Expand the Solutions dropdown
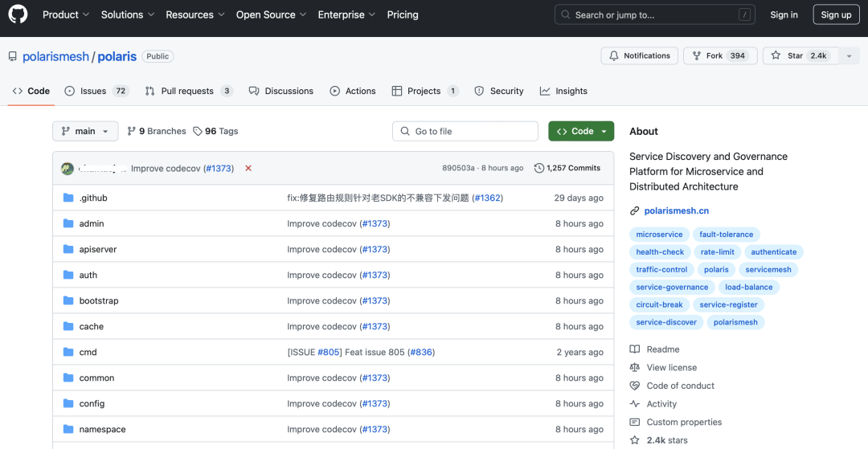Image resolution: width=868 pixels, height=449 pixels. [x=127, y=15]
